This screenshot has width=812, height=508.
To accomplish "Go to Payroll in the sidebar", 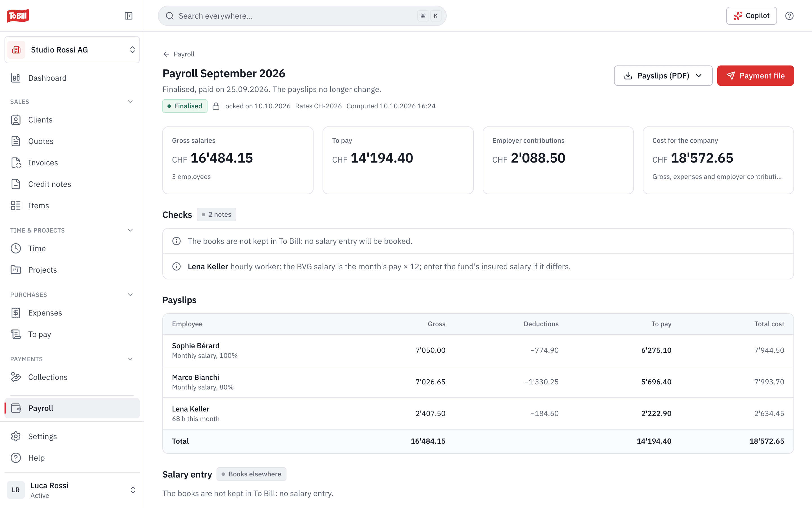I will [72, 408].
